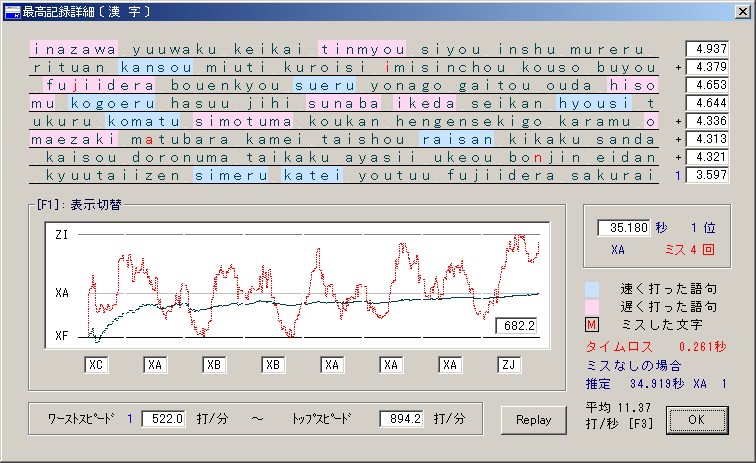Click the light blue 速く打った語句 swatch
Screen dimensions: 756x463
pyautogui.click(x=592, y=289)
